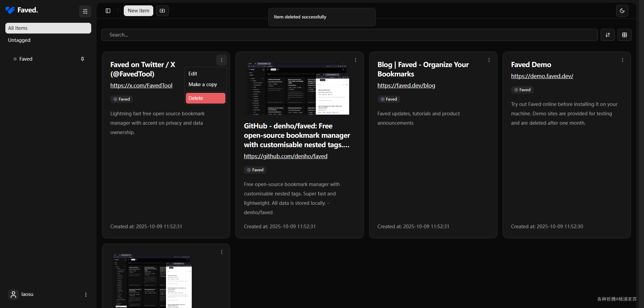Screen dimensions: 644x308
Task: Open the sidebar settings sliders icon
Action: [85, 11]
